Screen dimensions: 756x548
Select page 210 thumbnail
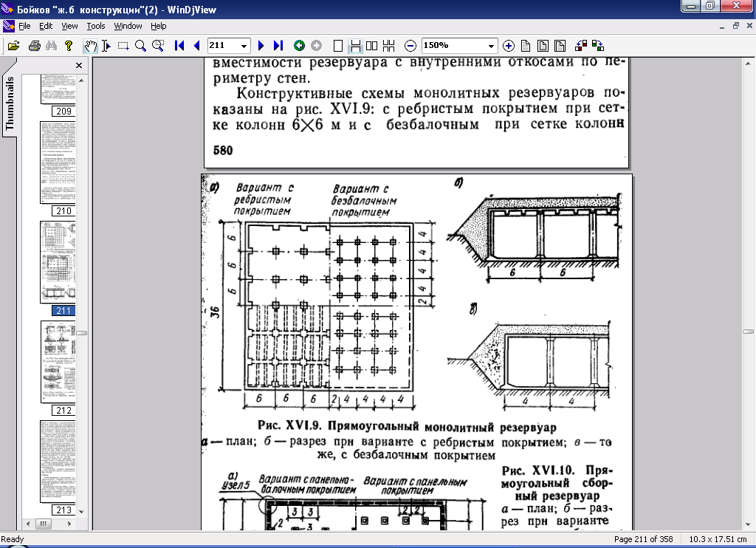click(58, 168)
